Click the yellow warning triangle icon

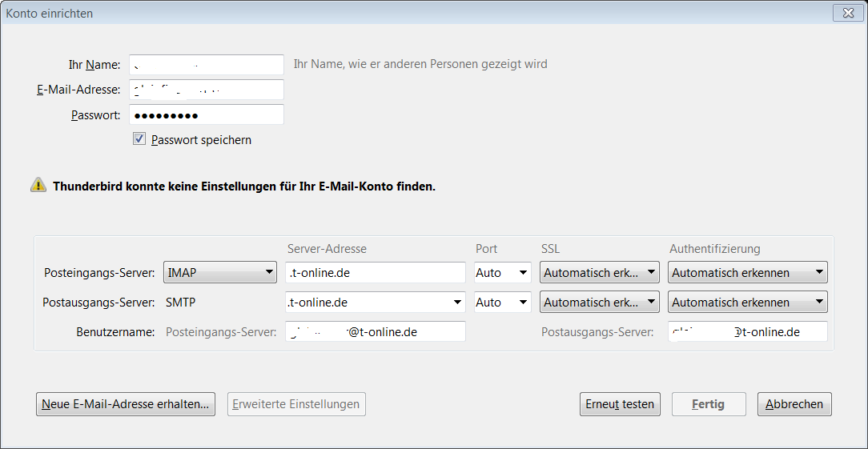point(38,185)
